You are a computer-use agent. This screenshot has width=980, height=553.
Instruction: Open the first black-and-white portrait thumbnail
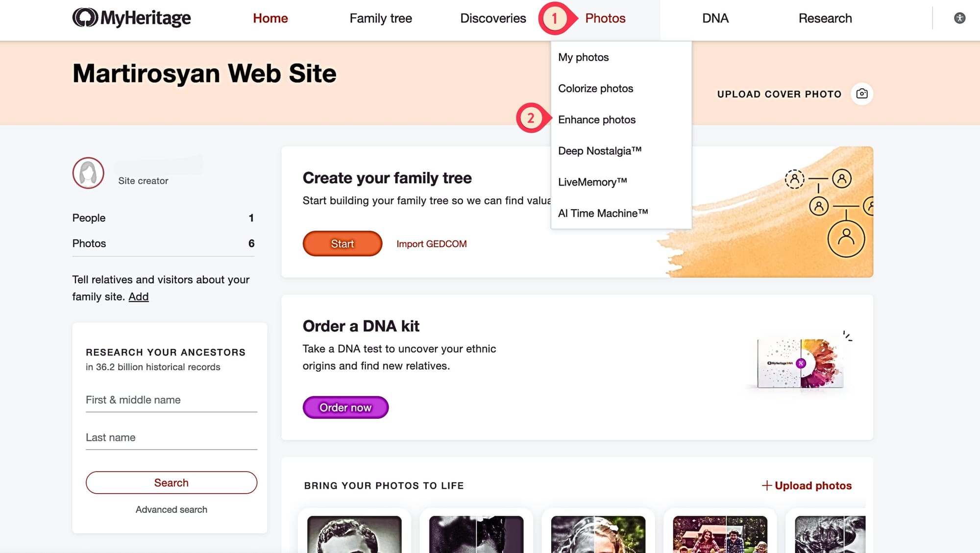[x=354, y=534]
